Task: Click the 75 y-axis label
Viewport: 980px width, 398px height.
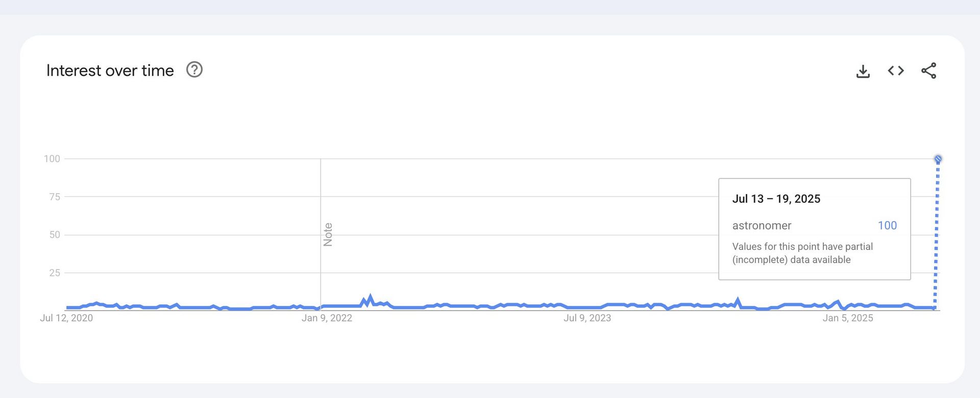Action: pyautogui.click(x=55, y=197)
